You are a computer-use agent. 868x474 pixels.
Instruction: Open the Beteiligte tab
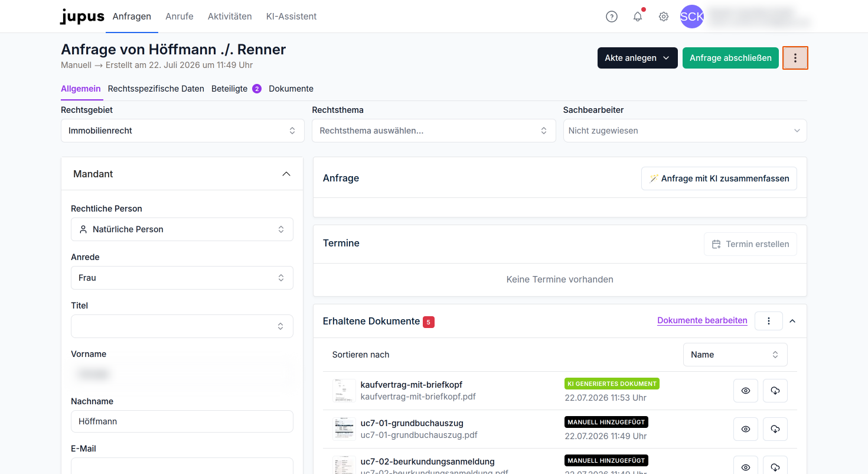[x=236, y=89]
